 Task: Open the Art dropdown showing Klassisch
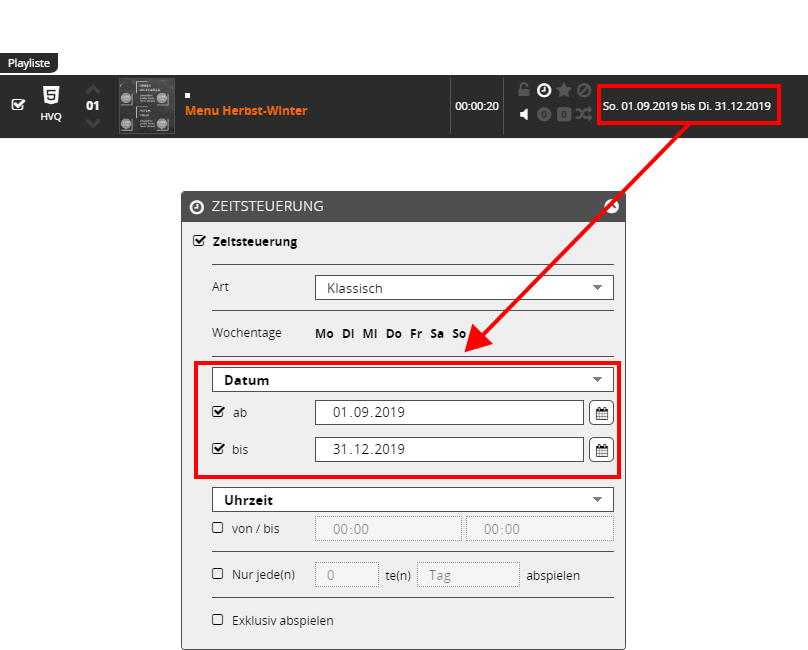point(464,288)
